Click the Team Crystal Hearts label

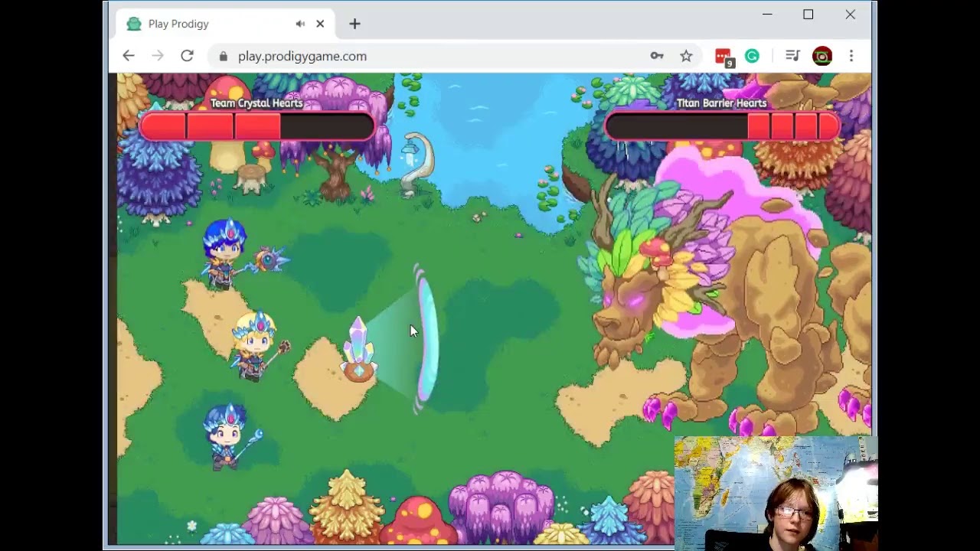tap(256, 103)
